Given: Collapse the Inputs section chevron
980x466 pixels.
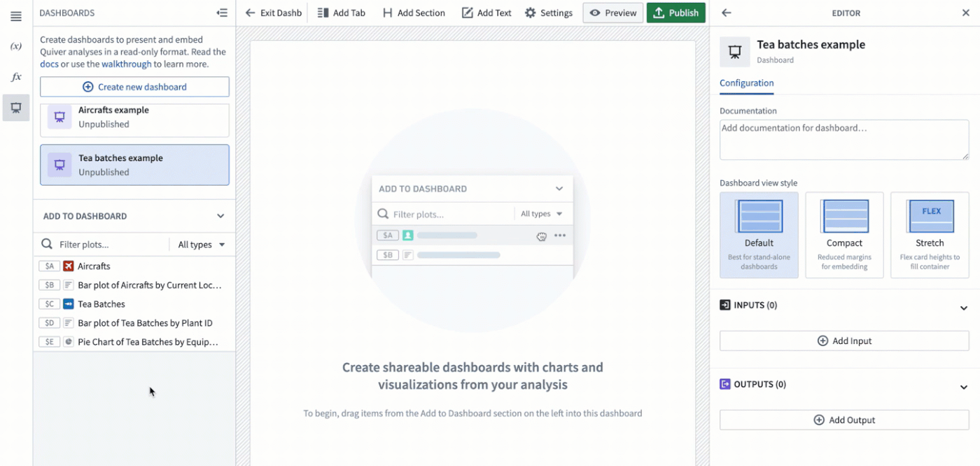Looking at the screenshot, I should click(x=964, y=308).
